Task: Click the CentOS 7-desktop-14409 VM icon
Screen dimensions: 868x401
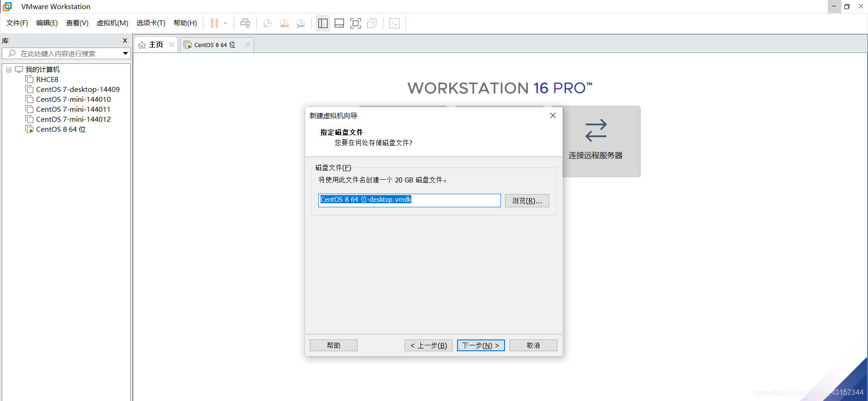Action: coord(29,90)
